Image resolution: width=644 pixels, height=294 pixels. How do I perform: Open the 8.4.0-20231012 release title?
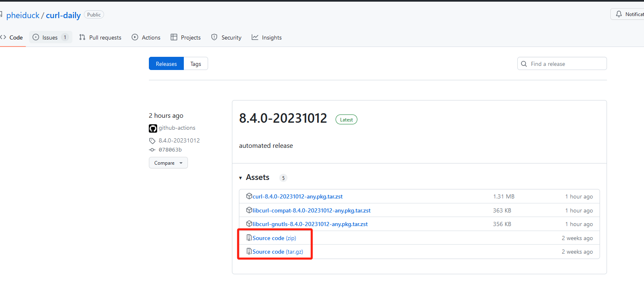pos(283,119)
